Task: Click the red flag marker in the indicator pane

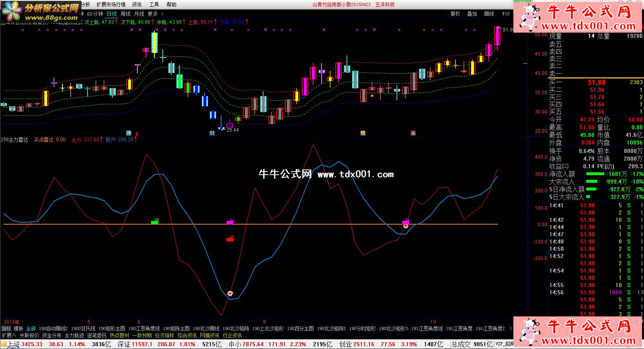Action: (x=230, y=239)
